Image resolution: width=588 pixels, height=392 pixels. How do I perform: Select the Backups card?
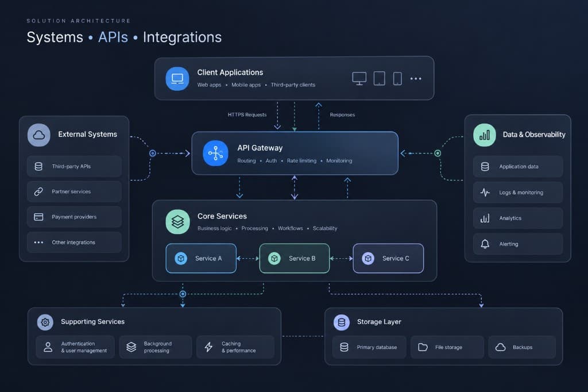(523, 347)
